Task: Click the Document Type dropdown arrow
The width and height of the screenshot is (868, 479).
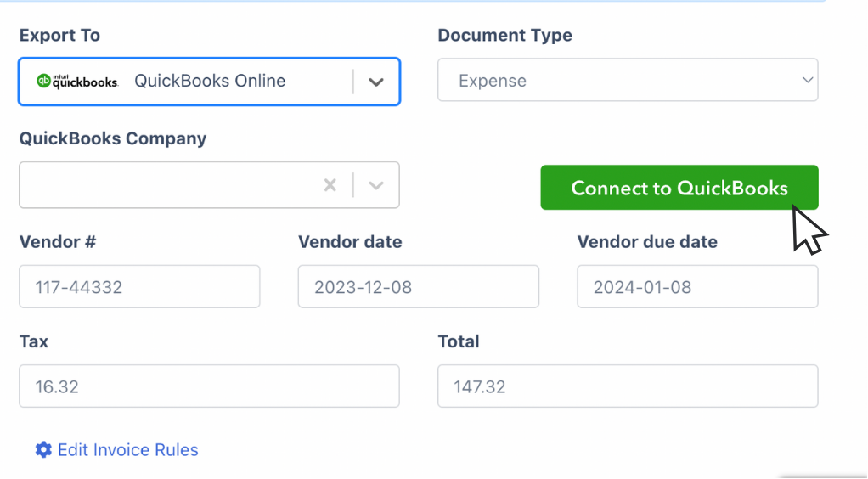Action: [806, 81]
